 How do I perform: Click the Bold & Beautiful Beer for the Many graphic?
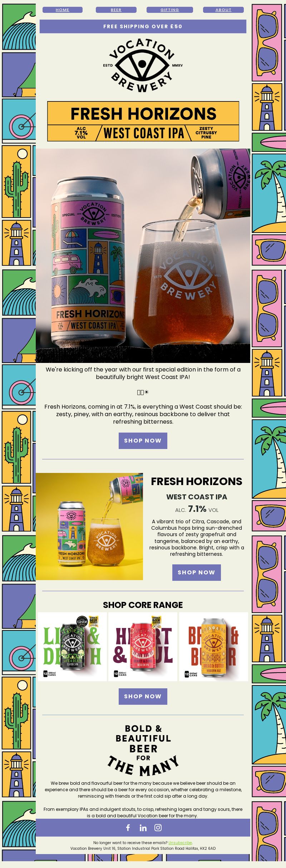[x=143, y=750]
